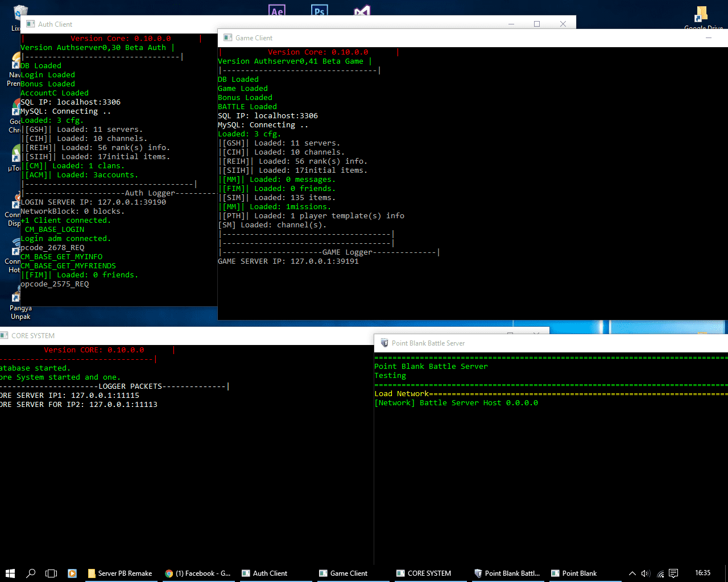
Task: Click the Auth Client title bar icon
Action: click(x=31, y=24)
